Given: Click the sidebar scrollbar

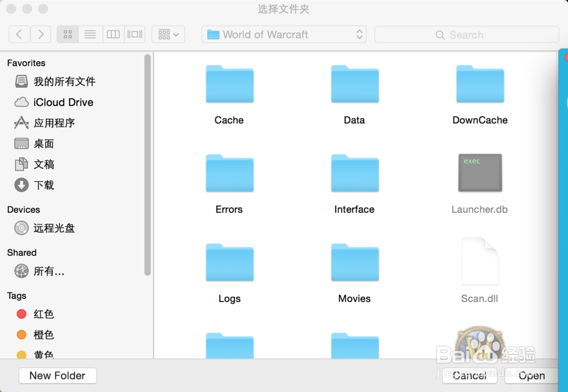Looking at the screenshot, I should click(x=148, y=165).
